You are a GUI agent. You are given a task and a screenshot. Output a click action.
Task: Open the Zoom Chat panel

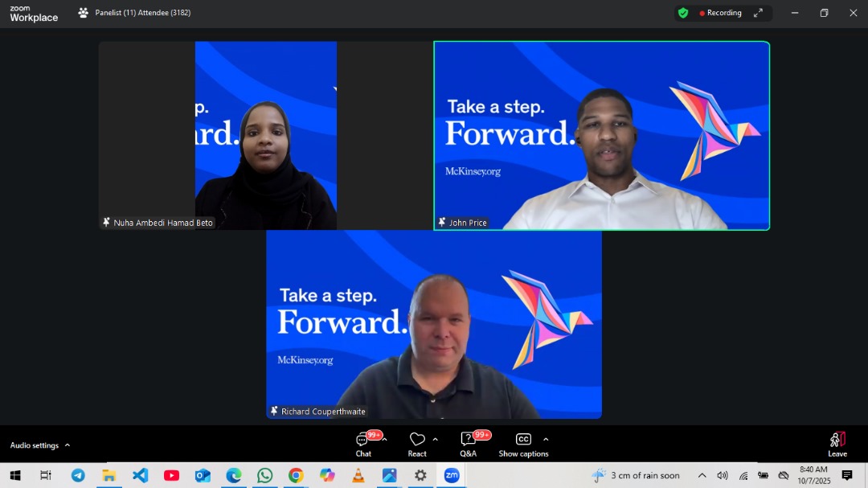pyautogui.click(x=363, y=445)
